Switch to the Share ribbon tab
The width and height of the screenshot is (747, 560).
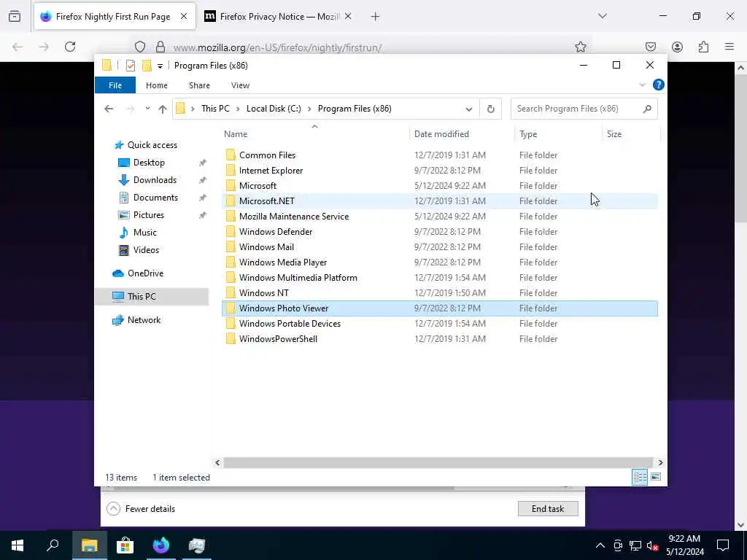(x=199, y=85)
